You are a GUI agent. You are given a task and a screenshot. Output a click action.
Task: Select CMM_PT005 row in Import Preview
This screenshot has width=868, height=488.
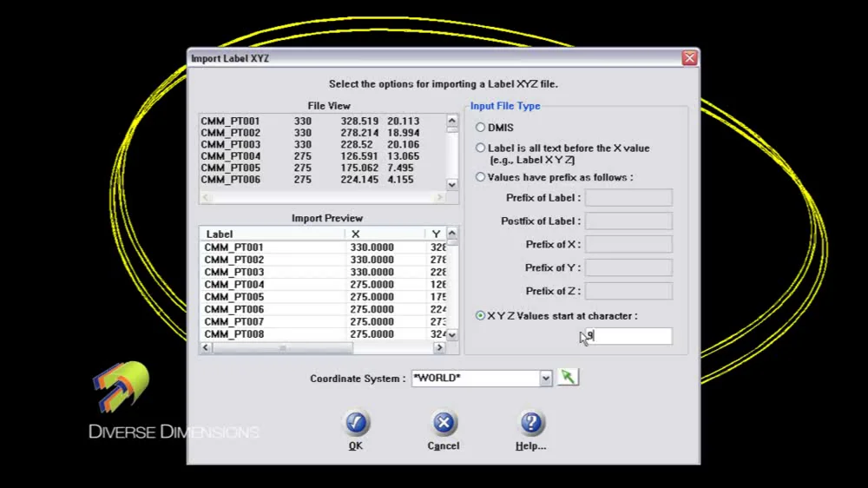click(x=323, y=297)
